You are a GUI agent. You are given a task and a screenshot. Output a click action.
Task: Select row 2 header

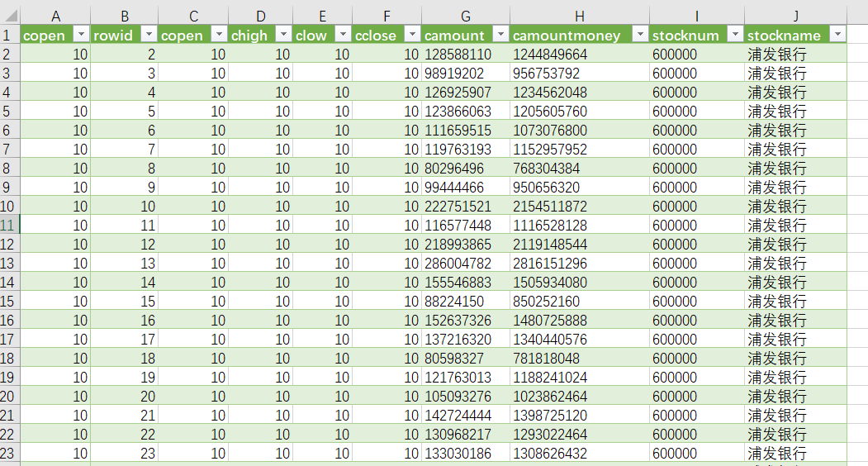(10, 55)
